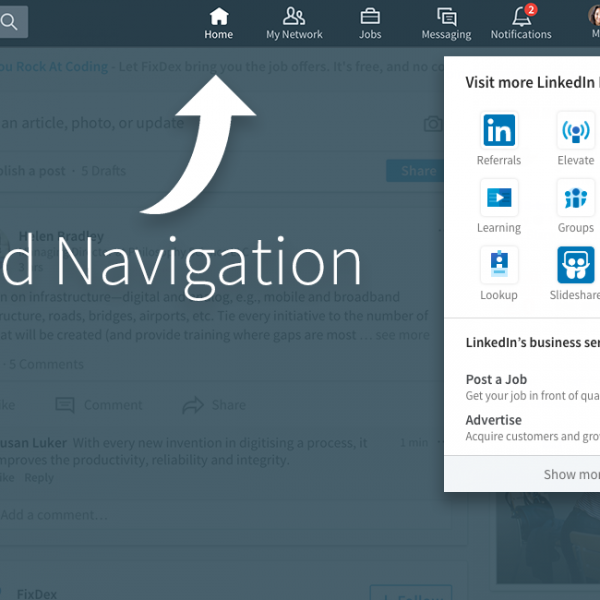The width and height of the screenshot is (600, 600).
Task: Open the Elevate product icon
Action: tap(576, 130)
